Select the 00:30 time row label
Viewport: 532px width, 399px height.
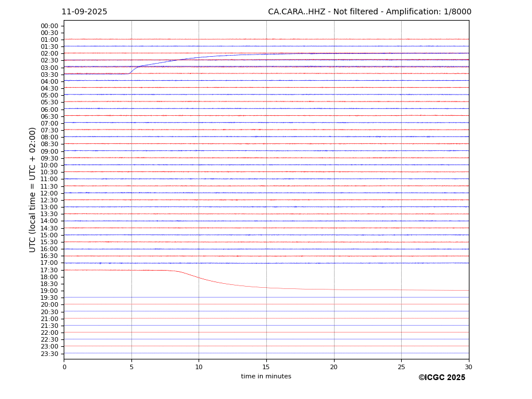(x=49, y=33)
